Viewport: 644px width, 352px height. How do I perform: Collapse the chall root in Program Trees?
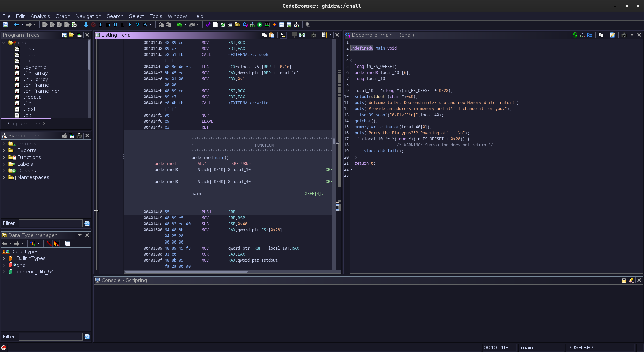coord(4,43)
